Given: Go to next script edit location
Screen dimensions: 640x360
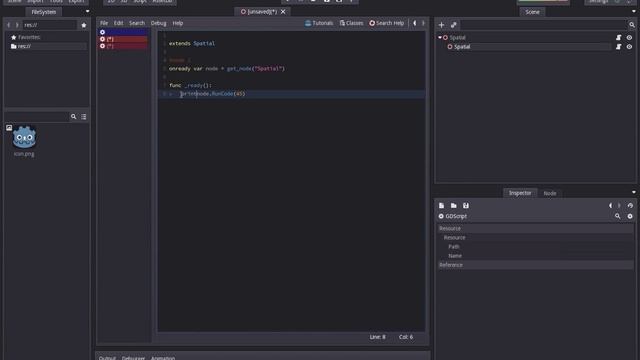Looking at the screenshot, I should tap(423, 23).
